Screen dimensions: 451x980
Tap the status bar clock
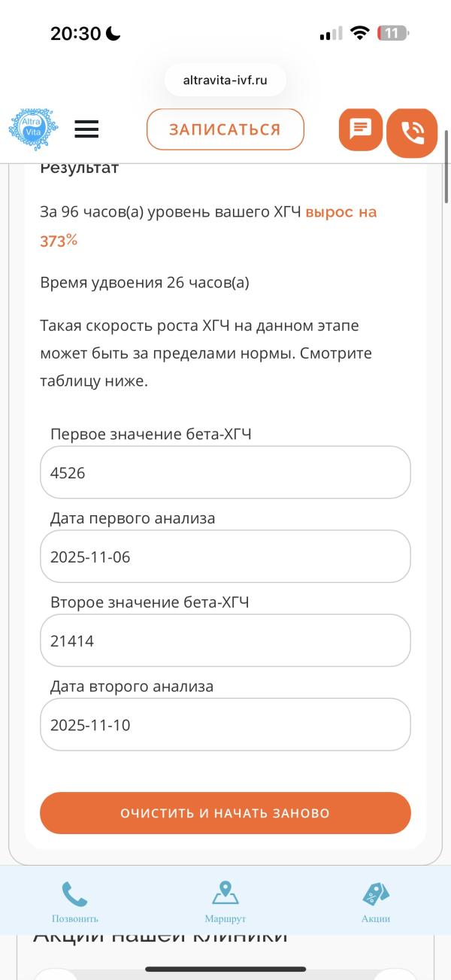pos(75,33)
